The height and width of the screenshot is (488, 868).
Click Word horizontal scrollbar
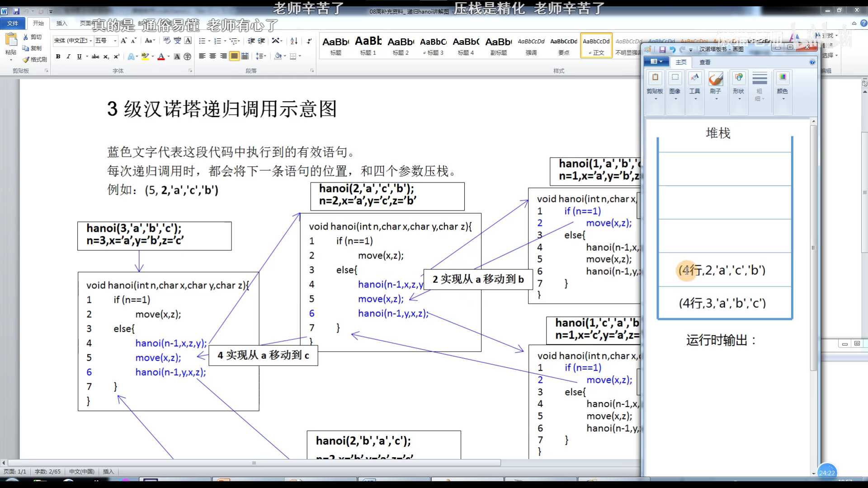(254, 463)
